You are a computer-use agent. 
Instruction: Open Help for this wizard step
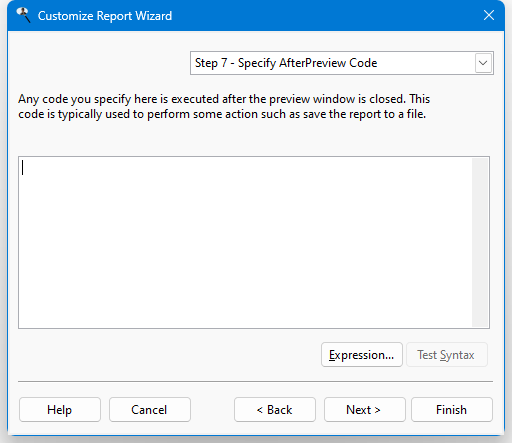click(60, 409)
